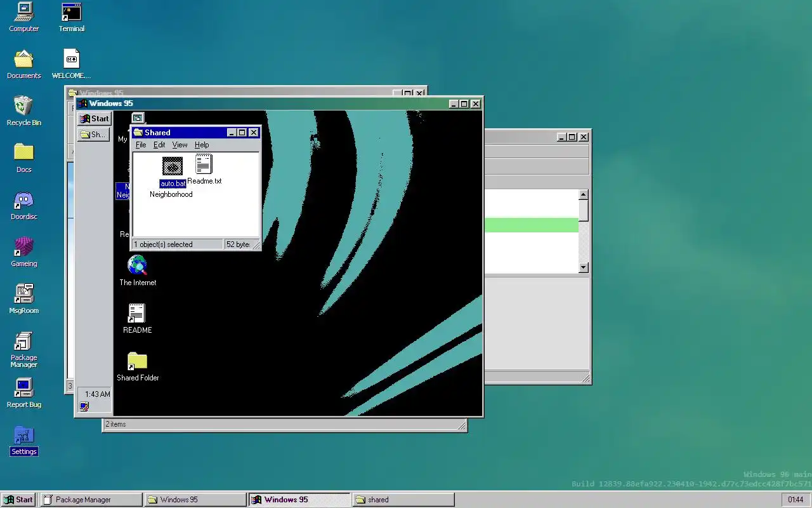Launch the Gameing shortcut
Image resolution: width=812 pixels, height=508 pixels.
tap(23, 252)
